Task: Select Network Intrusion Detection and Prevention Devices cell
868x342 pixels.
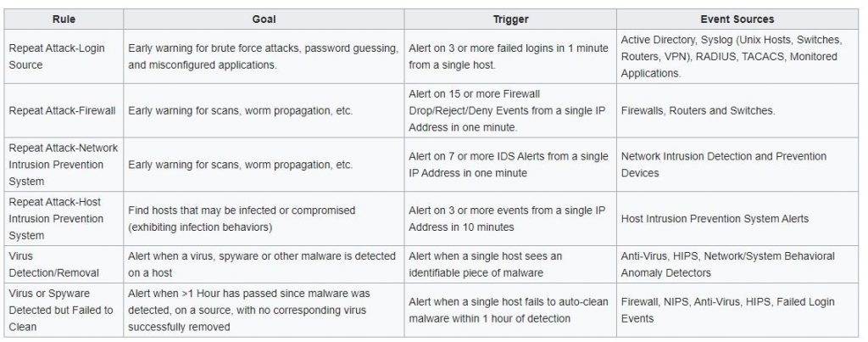Action: tap(737, 165)
